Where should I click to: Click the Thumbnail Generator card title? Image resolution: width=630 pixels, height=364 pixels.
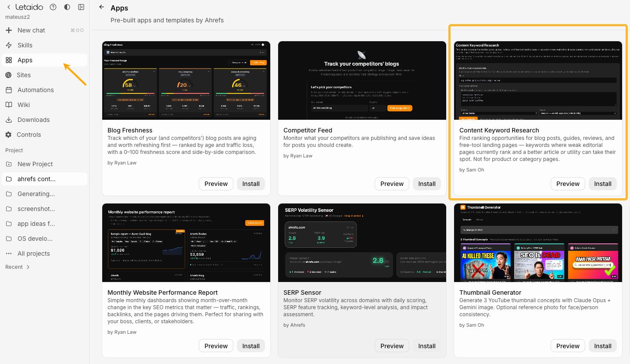point(490,293)
